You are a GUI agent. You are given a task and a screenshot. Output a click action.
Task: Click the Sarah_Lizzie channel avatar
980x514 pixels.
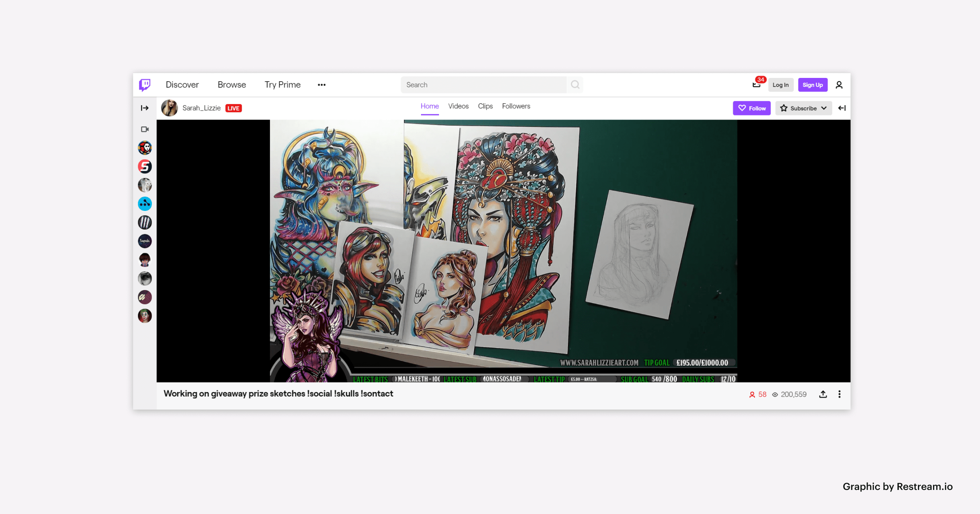pyautogui.click(x=169, y=108)
